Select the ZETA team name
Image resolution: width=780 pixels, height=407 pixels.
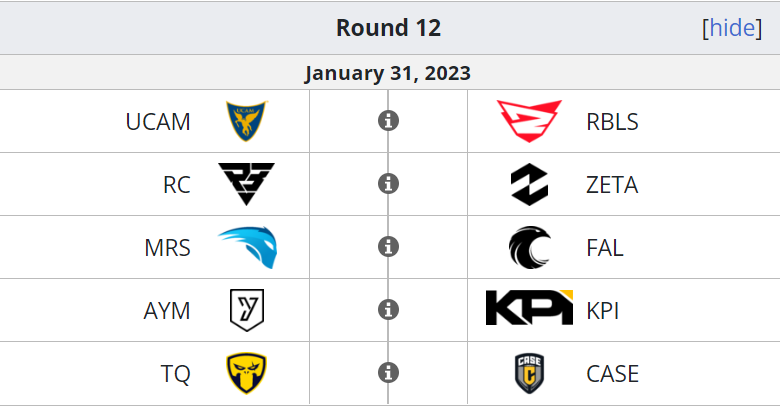coord(612,185)
